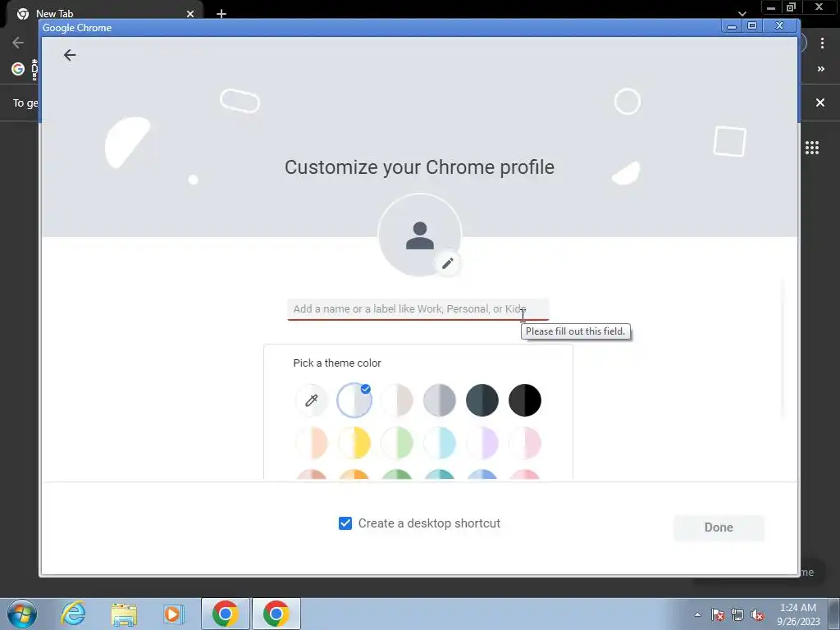
Task: Pick the black theme color
Action: (x=525, y=400)
